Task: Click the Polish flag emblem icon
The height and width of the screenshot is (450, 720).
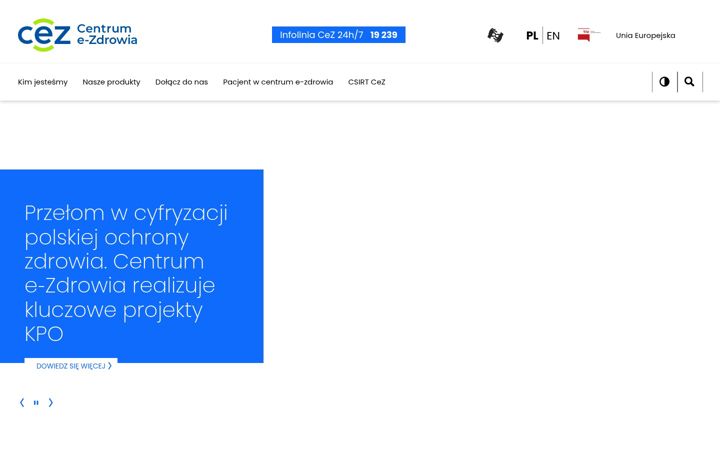Action: point(589,35)
